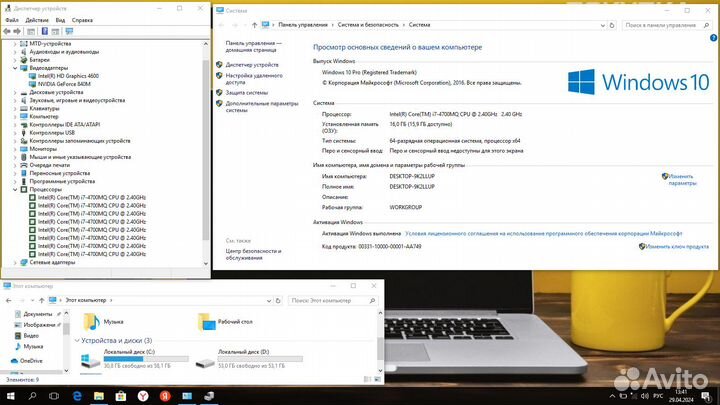This screenshot has height=405, width=720.
Task: Open the File menu in Device Manager
Action: (12, 20)
